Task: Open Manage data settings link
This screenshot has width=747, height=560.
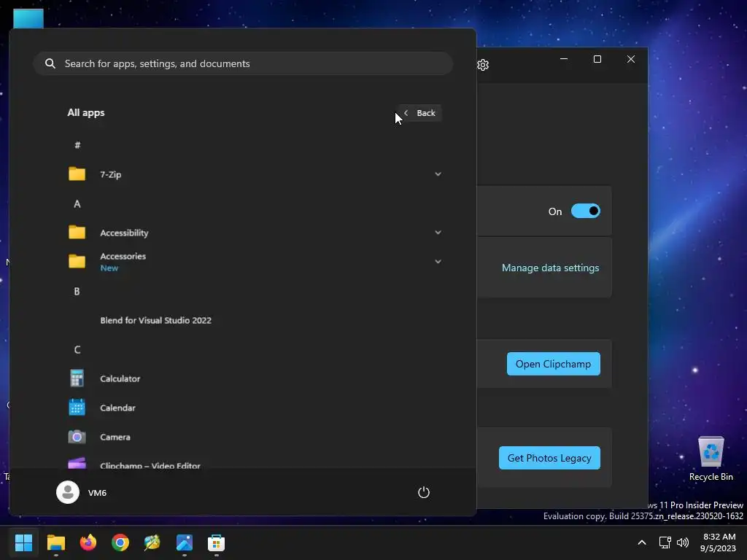Action: pos(550,268)
